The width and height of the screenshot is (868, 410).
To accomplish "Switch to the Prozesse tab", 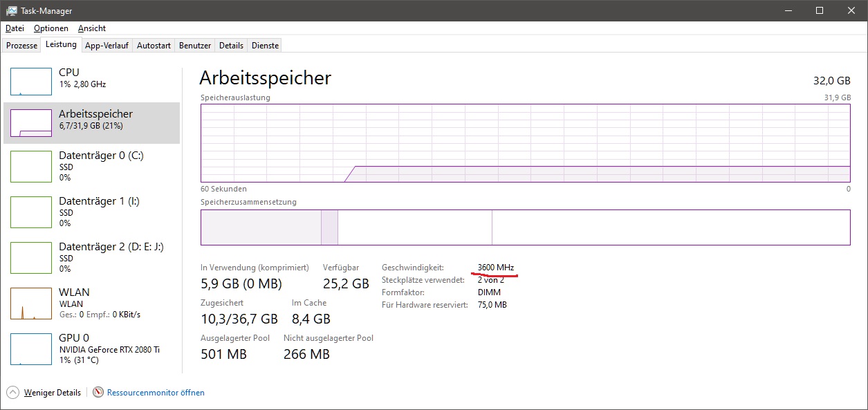I will tap(21, 46).
